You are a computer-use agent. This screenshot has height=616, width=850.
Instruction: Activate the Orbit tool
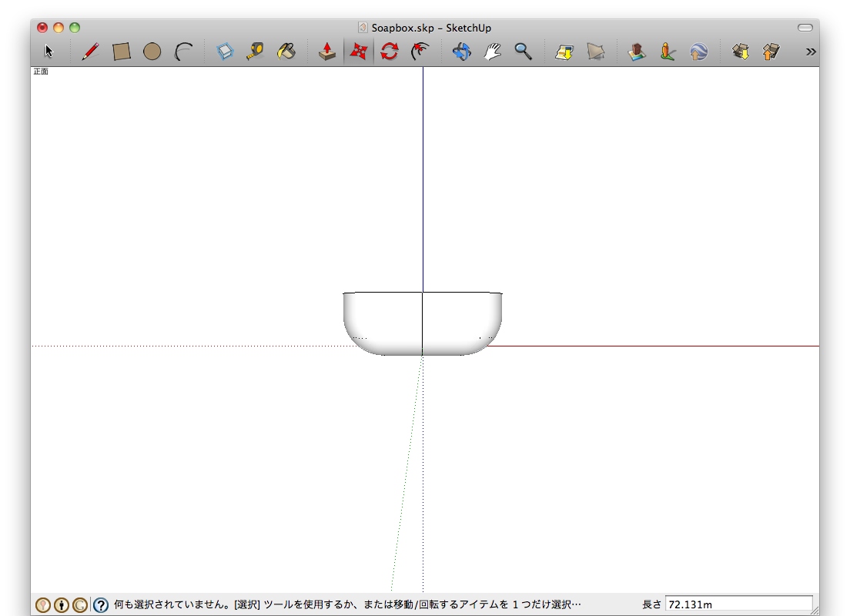(461, 52)
